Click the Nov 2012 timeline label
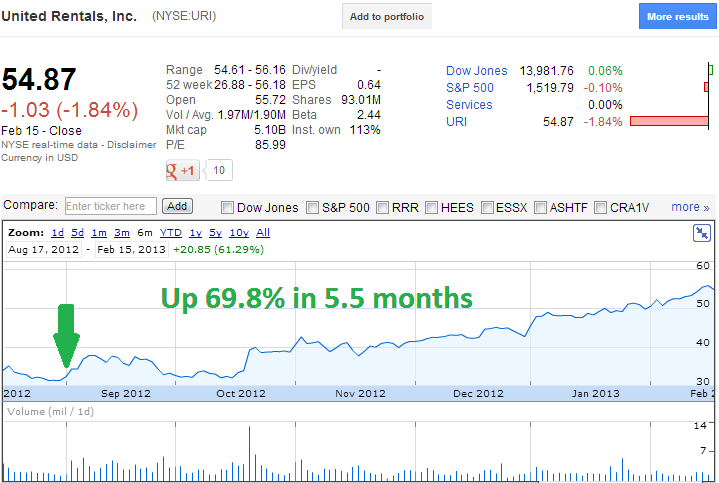This screenshot has width=719, height=483. [x=360, y=394]
